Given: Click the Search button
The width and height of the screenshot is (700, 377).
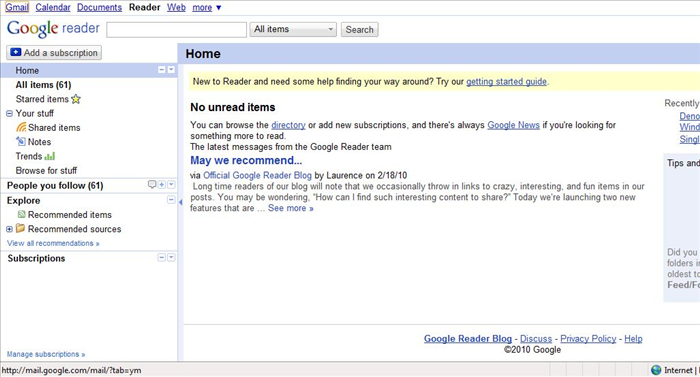Looking at the screenshot, I should tap(359, 29).
